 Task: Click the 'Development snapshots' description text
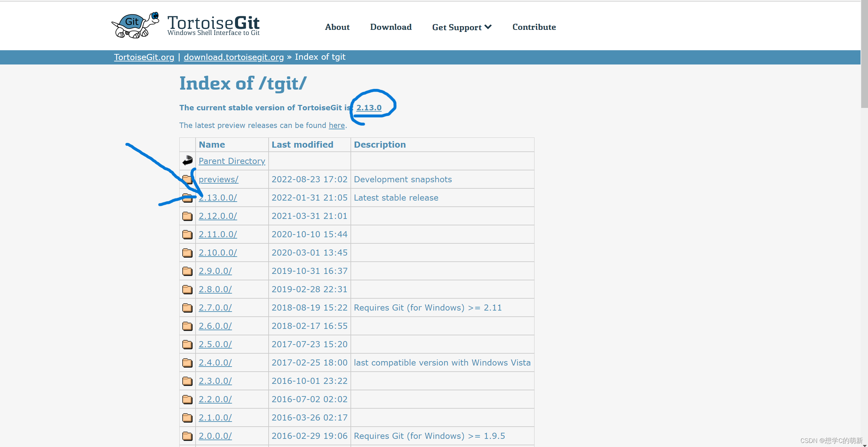[x=403, y=179]
